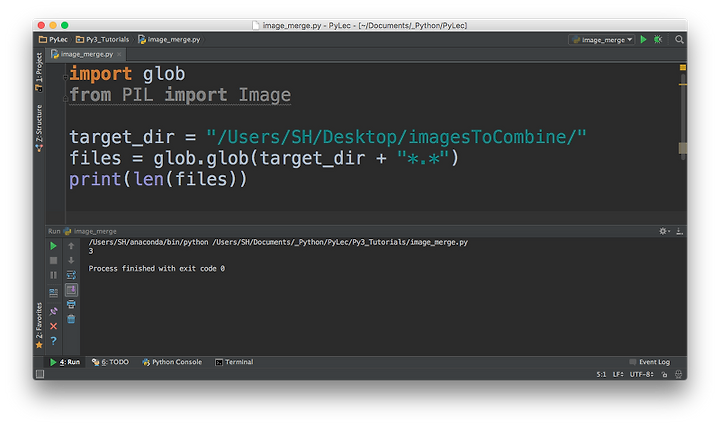
Task: Click the 'print(len(files))' line
Action: click(x=158, y=180)
